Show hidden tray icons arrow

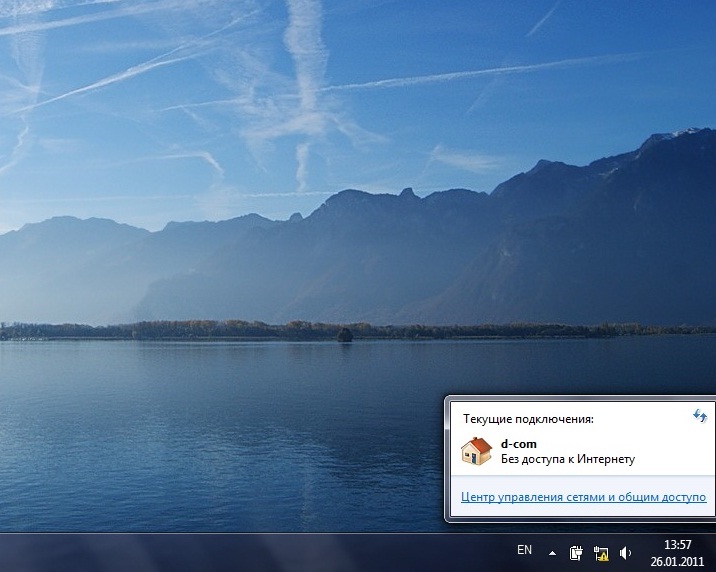(553, 553)
